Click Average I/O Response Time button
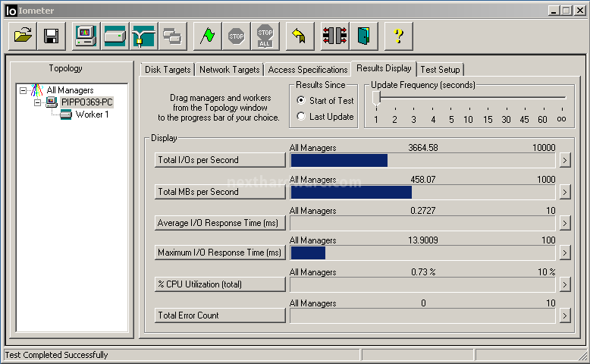Viewport: 590px width, 364px height. pyautogui.click(x=220, y=223)
